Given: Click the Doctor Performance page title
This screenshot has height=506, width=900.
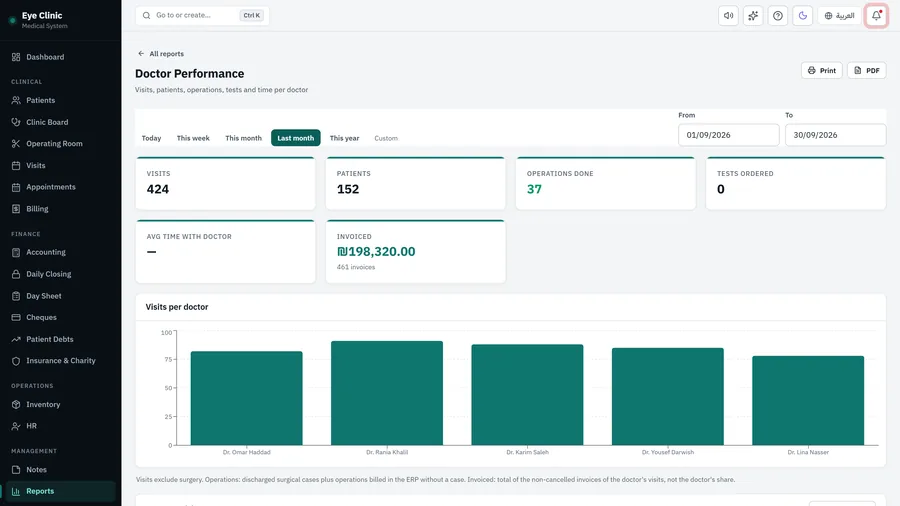Looking at the screenshot, I should coord(189,73).
